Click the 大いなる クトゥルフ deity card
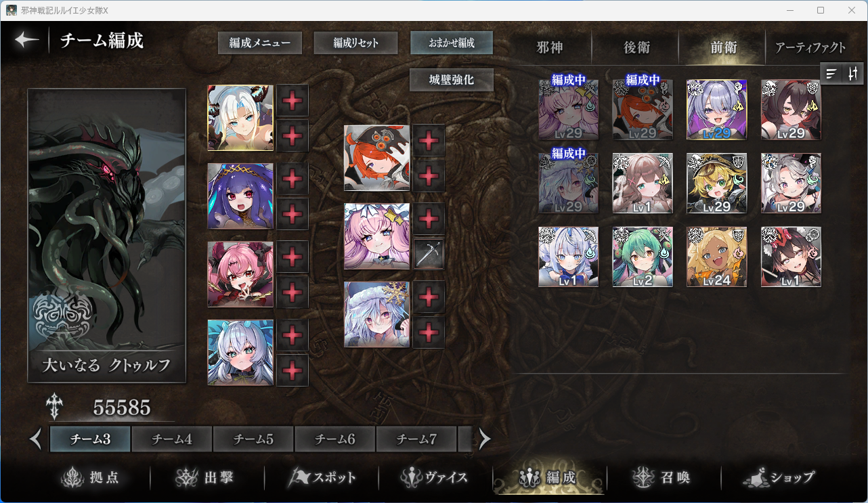Image resolution: width=868 pixels, height=503 pixels. (107, 236)
